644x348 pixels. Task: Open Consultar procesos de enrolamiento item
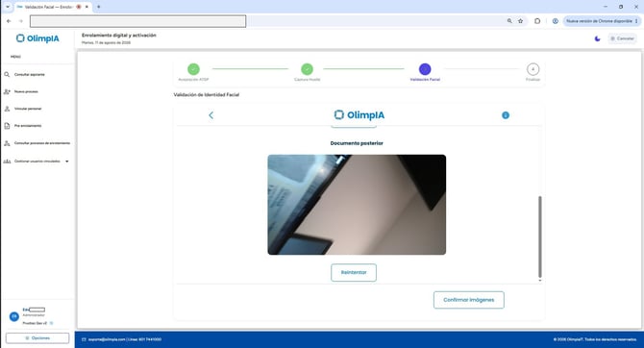click(x=42, y=143)
